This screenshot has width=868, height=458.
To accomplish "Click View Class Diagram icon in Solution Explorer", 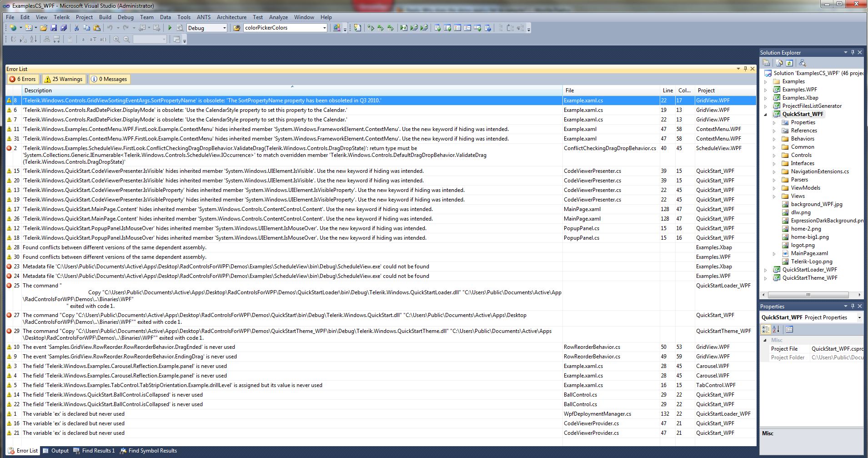I will [x=802, y=63].
